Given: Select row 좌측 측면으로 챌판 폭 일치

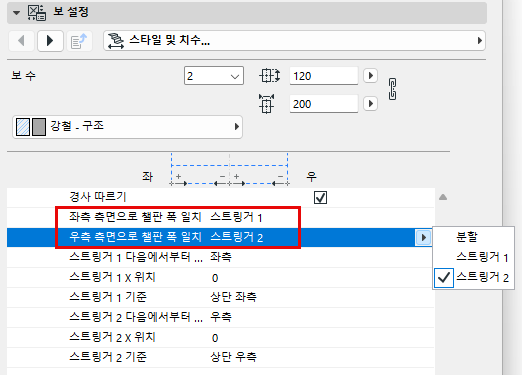Looking at the screenshot, I should pyautogui.click(x=221, y=217).
